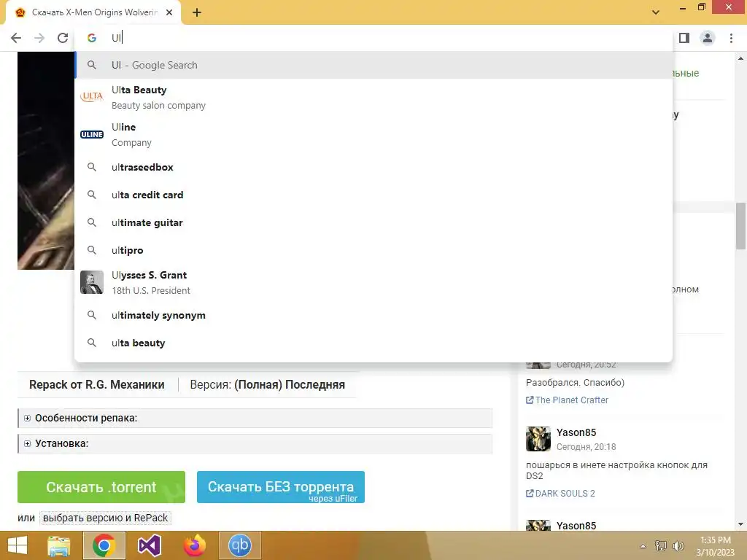747x560 pixels.
Task: Pick the 'ulta credit card' suggestion
Action: point(373,195)
